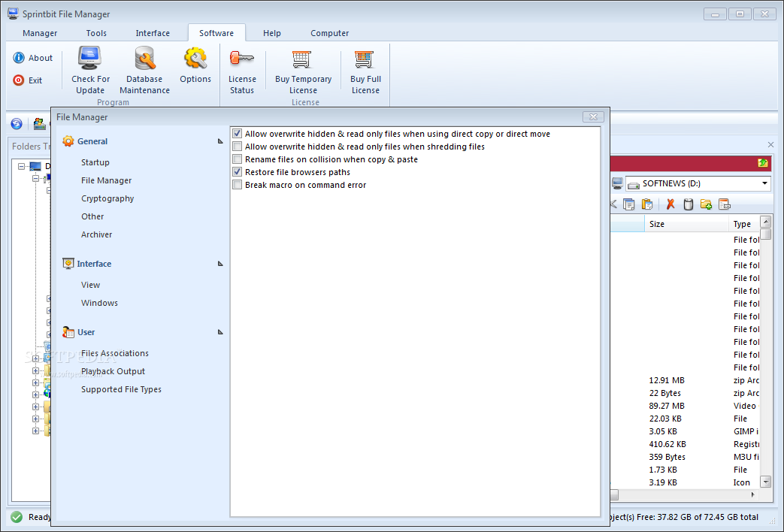Screen dimensions: 784x532
Task: Click the Copy icon in file toolbar
Action: (x=629, y=204)
